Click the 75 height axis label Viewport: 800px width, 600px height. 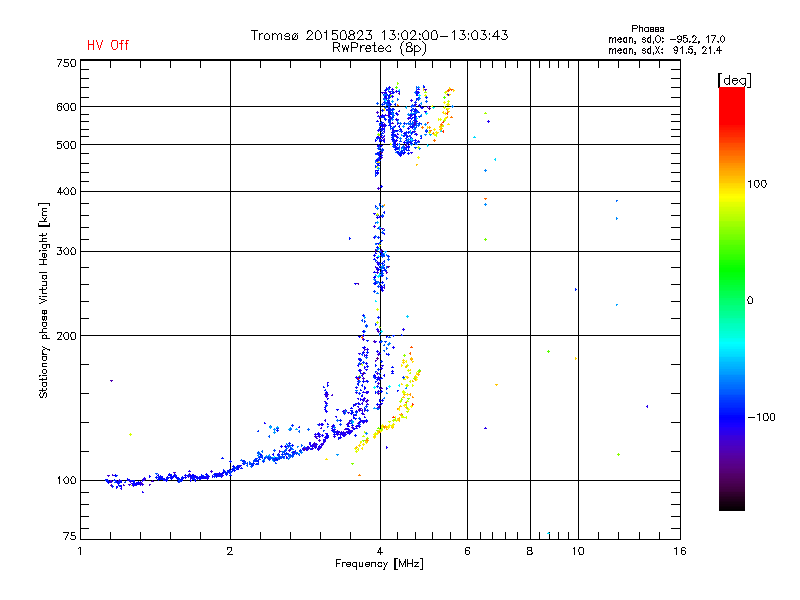pyautogui.click(x=70, y=536)
